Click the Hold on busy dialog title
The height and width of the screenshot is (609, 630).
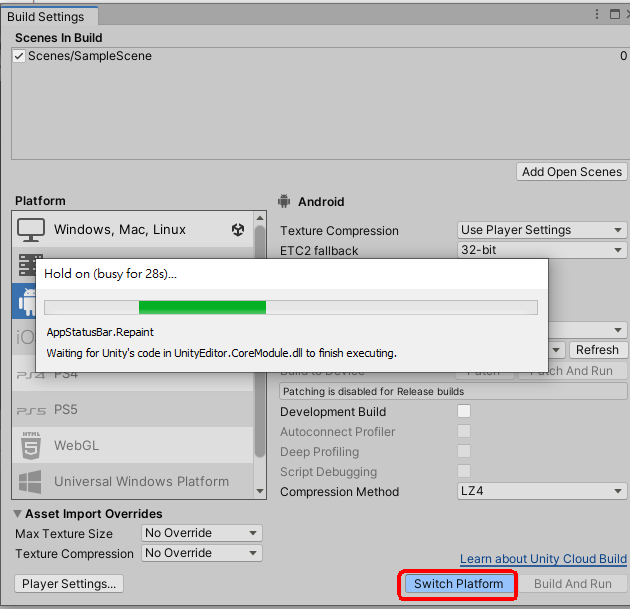[110, 274]
